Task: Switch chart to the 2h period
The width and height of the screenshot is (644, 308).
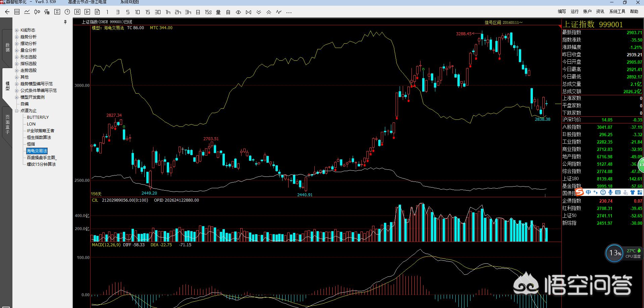Action: pyautogui.click(x=178, y=12)
